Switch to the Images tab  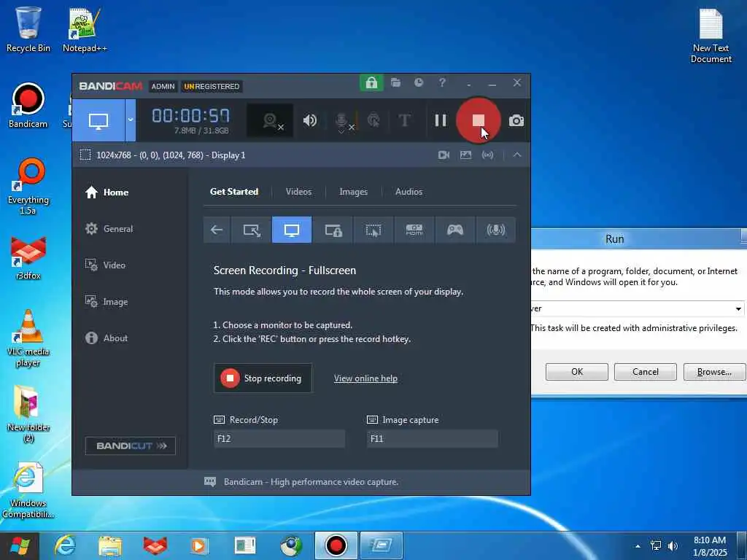pyautogui.click(x=354, y=192)
